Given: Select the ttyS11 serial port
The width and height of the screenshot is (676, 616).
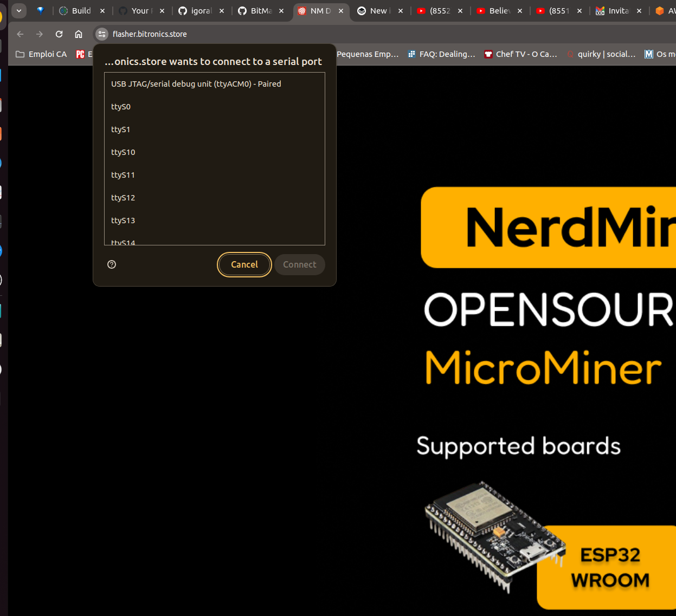Looking at the screenshot, I should coord(215,175).
